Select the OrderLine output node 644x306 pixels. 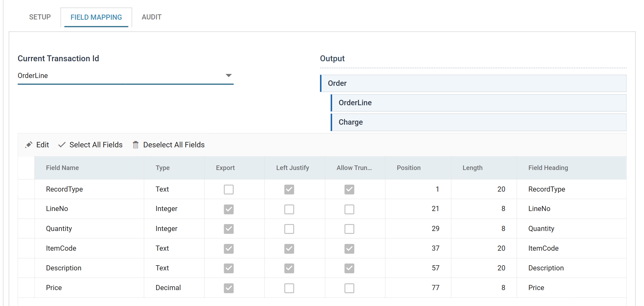tap(479, 103)
